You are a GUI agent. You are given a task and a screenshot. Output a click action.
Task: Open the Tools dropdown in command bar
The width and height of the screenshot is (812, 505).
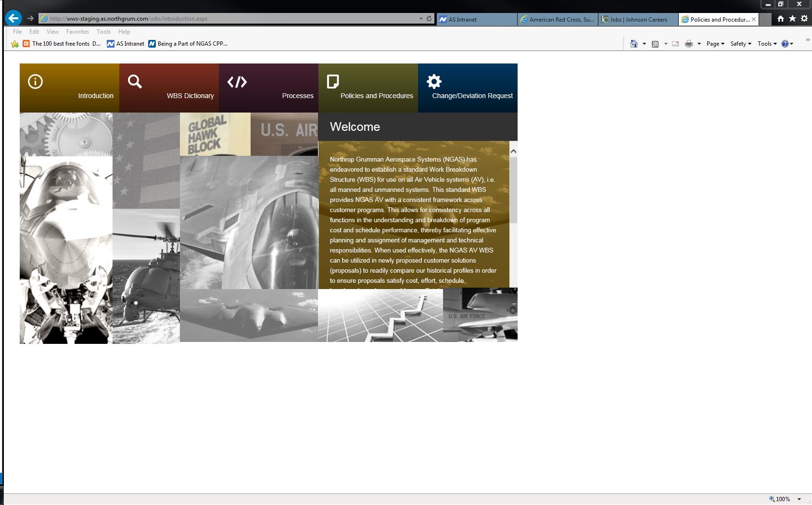pos(767,44)
